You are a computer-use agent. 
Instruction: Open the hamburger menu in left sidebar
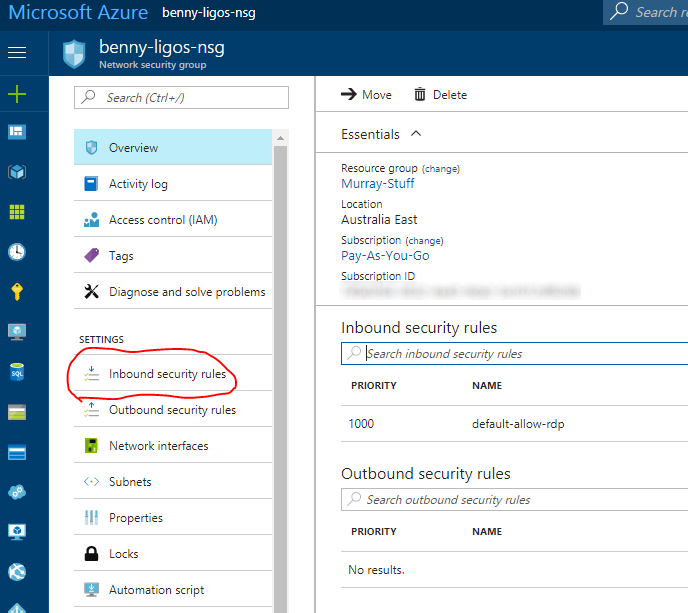(17, 53)
